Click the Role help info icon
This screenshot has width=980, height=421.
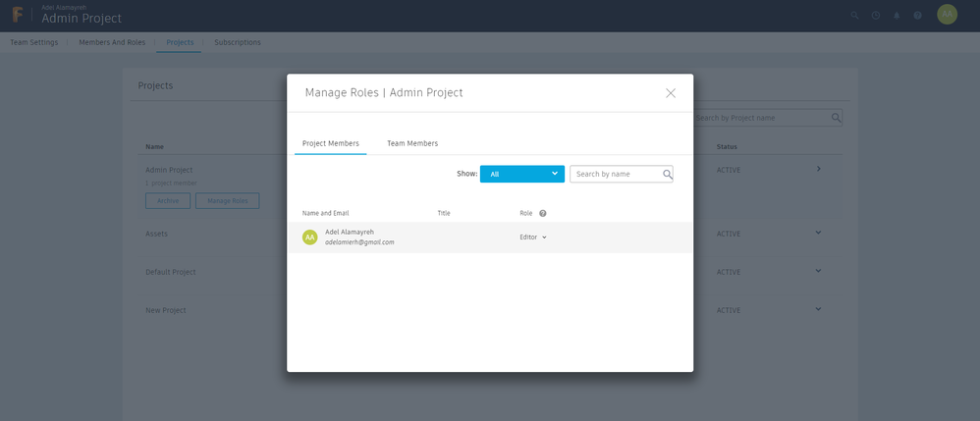(542, 213)
